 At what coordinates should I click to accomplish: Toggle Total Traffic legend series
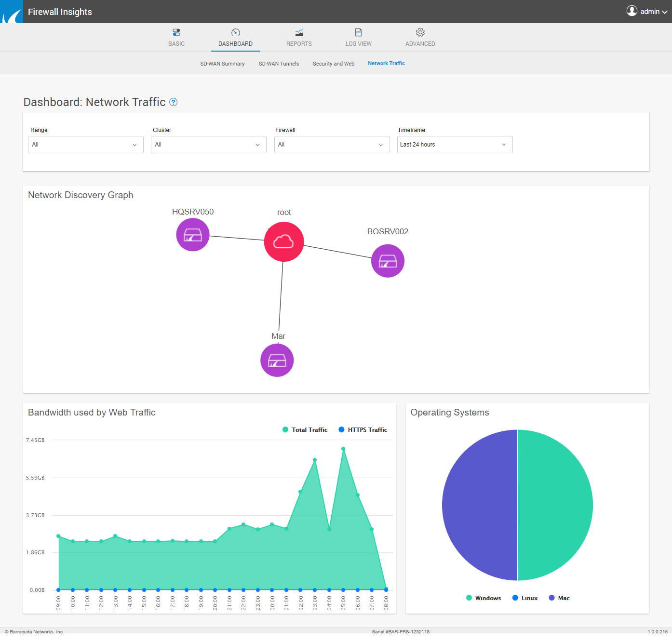pyautogui.click(x=305, y=429)
